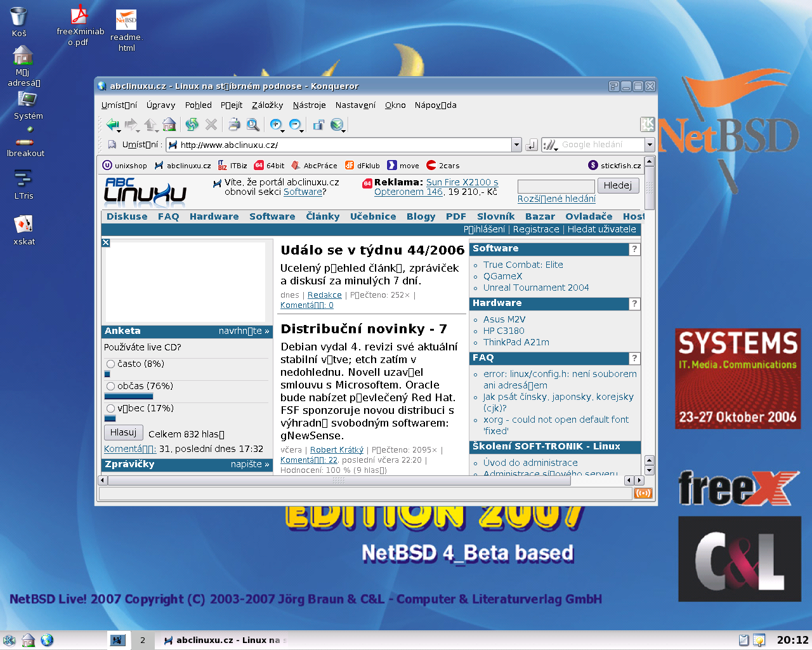
Task: Click the Registrace link
Action: (536, 229)
